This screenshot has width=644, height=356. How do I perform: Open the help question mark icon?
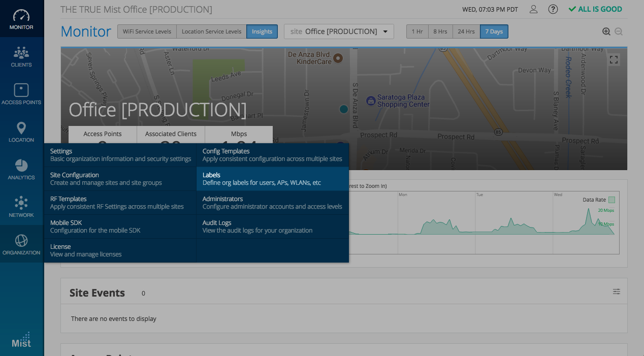point(553,9)
